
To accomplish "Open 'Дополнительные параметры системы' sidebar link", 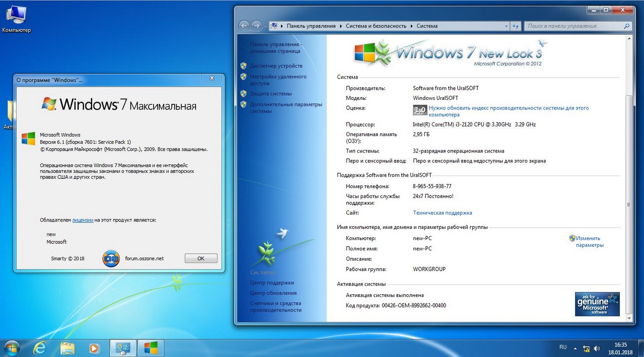I will click(286, 108).
